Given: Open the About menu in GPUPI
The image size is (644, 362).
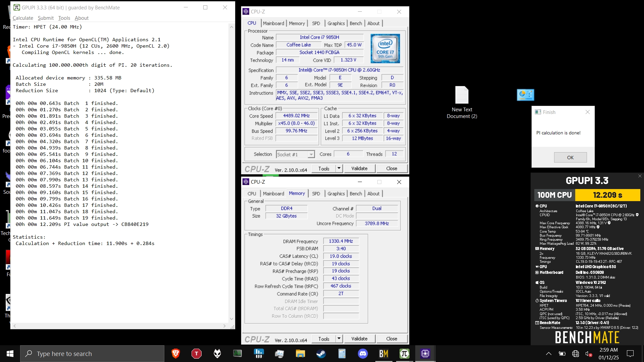Looking at the screenshot, I should tap(82, 18).
